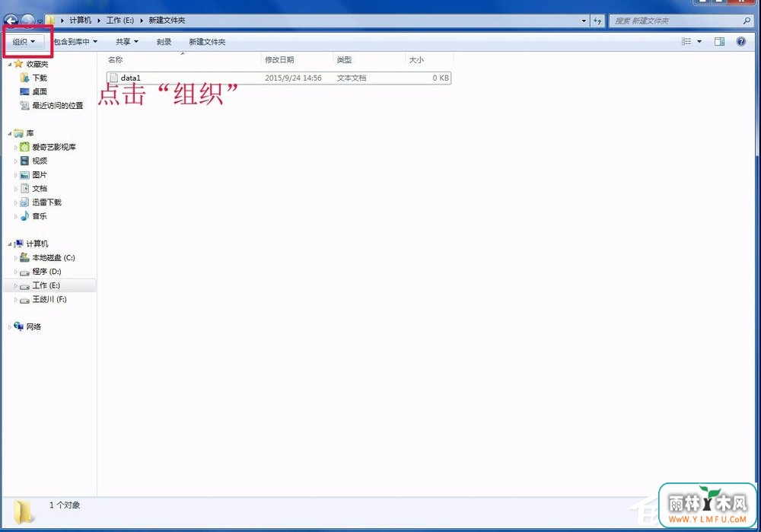The width and height of the screenshot is (761, 532).
Task: Open 包含到库中 dropdown
Action: click(75, 42)
